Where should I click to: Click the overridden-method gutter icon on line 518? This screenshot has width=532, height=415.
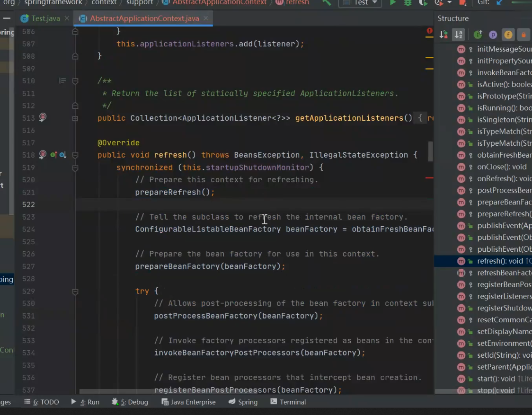62,155
